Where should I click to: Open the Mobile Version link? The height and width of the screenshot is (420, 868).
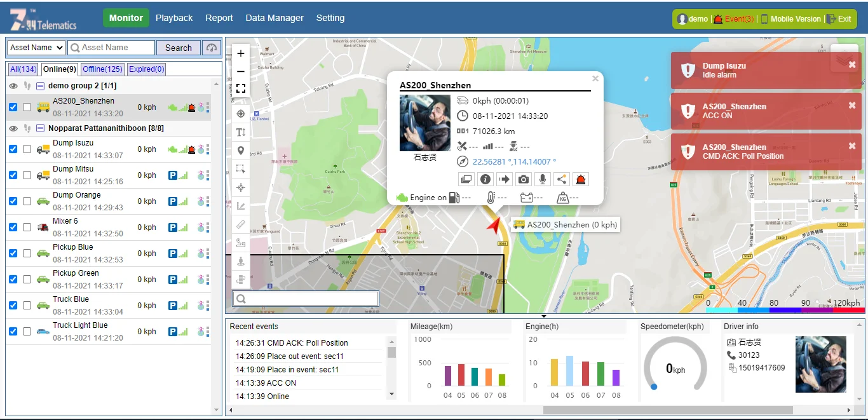tap(795, 19)
